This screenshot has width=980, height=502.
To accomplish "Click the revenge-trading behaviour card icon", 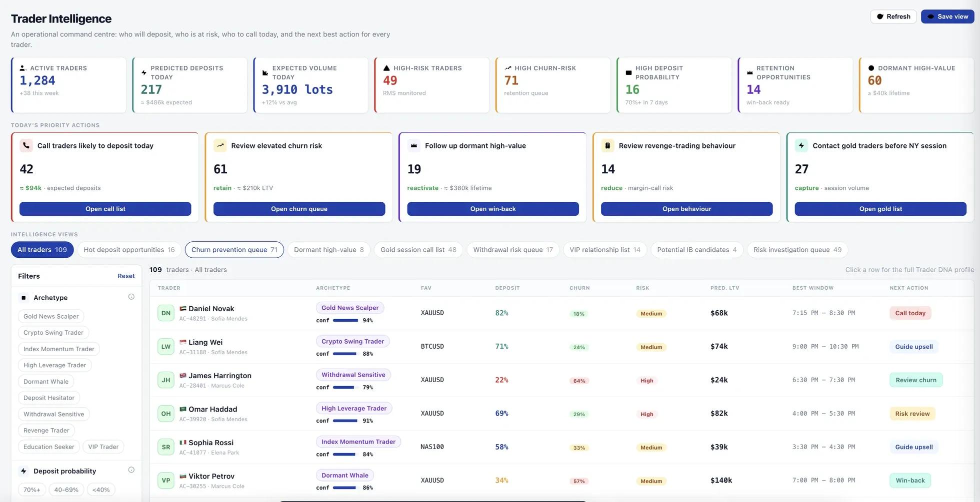I will (x=607, y=145).
